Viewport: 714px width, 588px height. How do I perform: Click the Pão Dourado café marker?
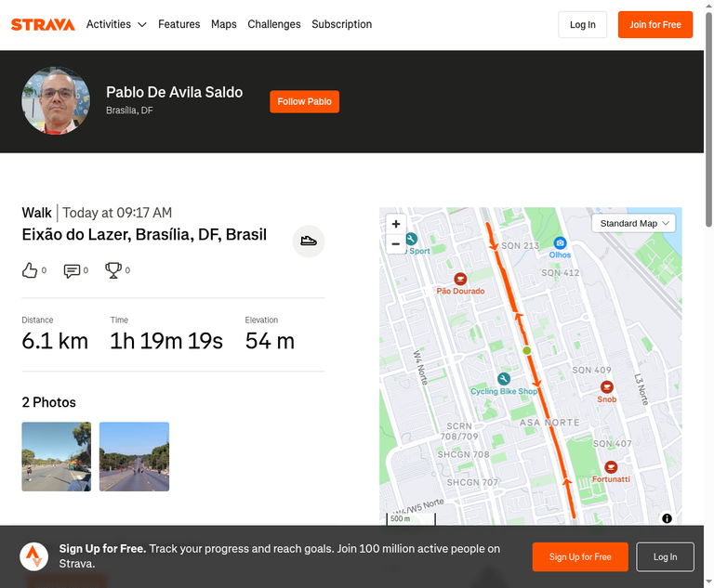tap(460, 279)
